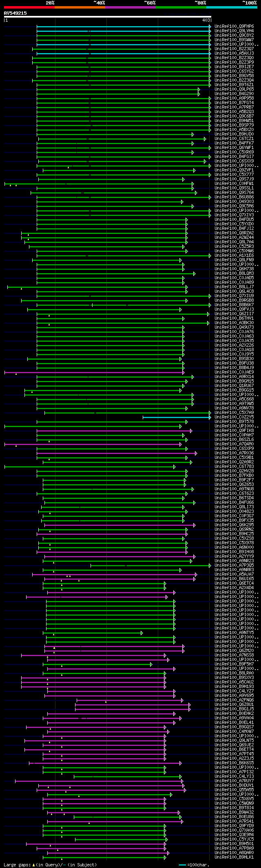
Task: Select the red 20% identity legend segment
Action: [29, 7]
